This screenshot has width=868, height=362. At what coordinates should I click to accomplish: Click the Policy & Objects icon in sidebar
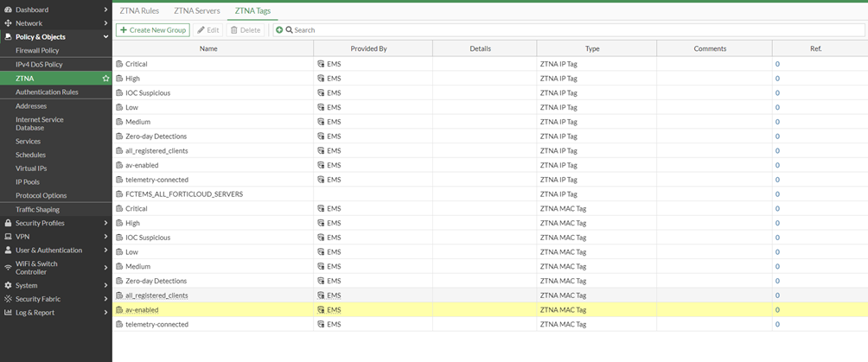tap(8, 37)
